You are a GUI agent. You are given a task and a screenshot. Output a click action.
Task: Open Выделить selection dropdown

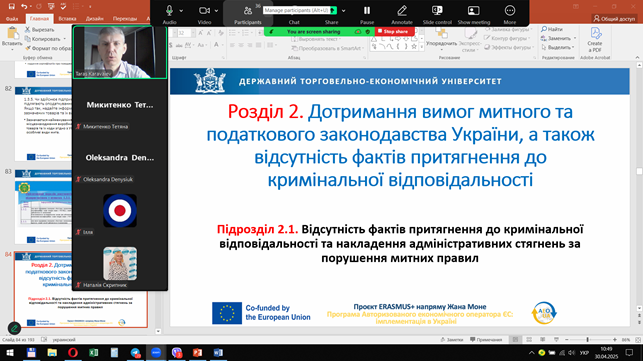[573, 47]
